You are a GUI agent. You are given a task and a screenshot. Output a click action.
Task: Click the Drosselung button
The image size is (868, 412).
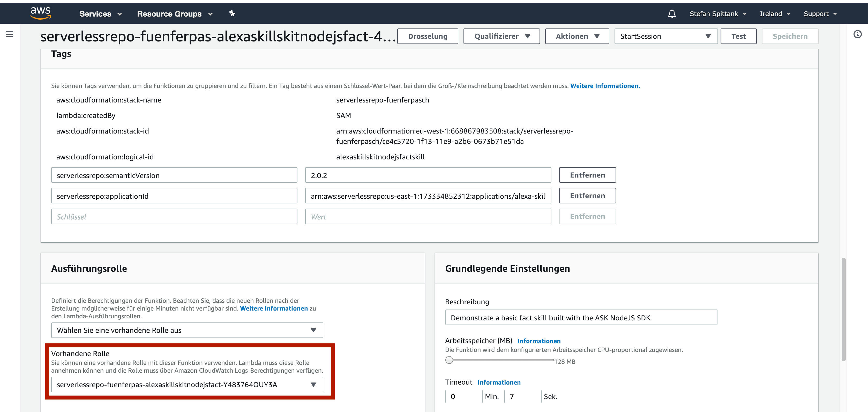(x=427, y=36)
